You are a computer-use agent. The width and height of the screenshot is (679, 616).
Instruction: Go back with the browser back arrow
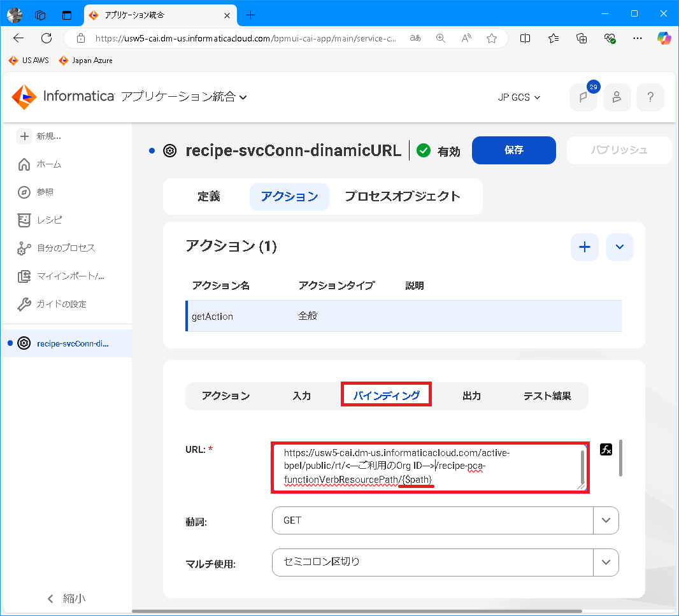18,38
